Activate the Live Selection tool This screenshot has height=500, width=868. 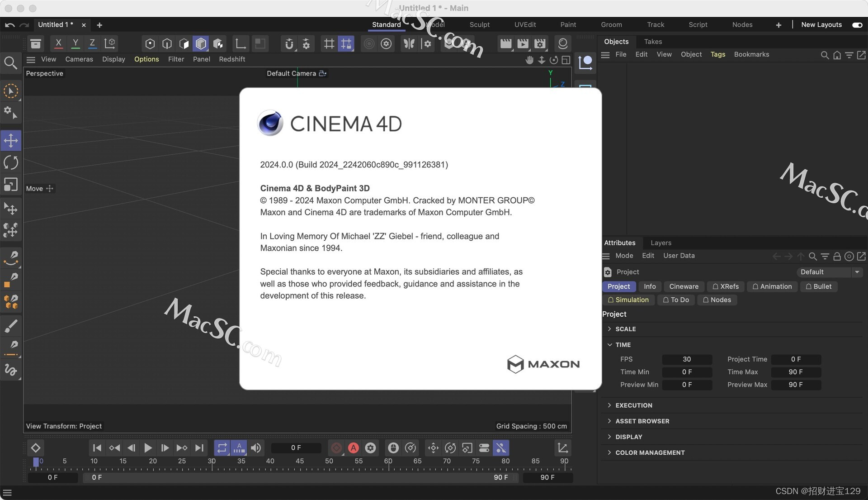pos(11,91)
